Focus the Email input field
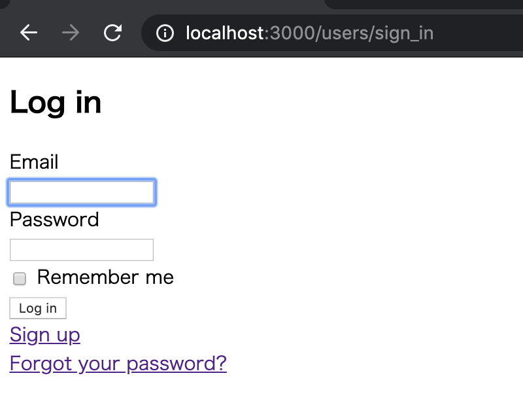 click(82, 192)
